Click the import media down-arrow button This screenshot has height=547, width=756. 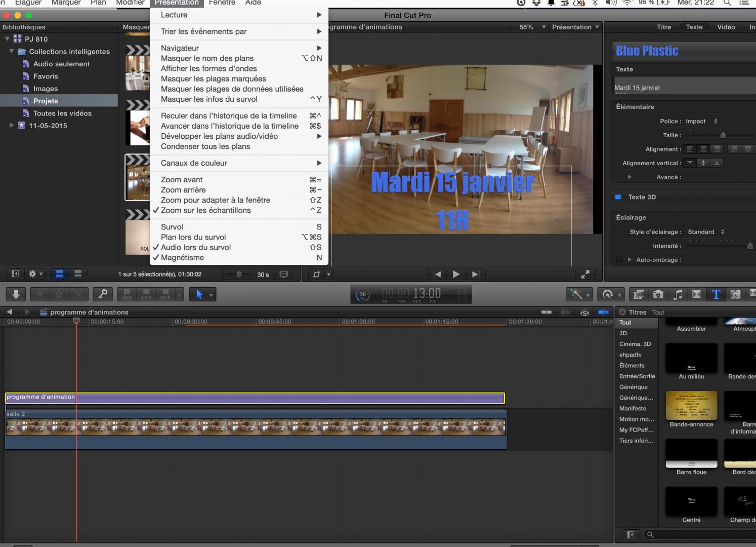[x=16, y=294]
